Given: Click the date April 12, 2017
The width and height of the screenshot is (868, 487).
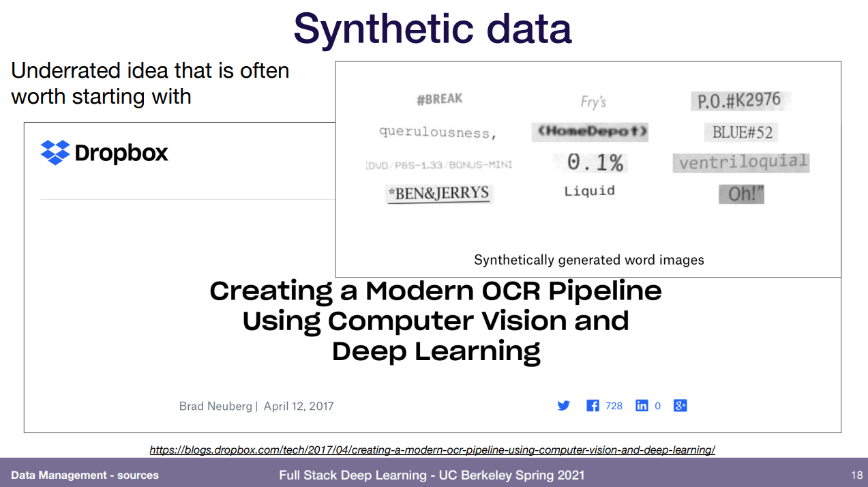Looking at the screenshot, I should [299, 406].
